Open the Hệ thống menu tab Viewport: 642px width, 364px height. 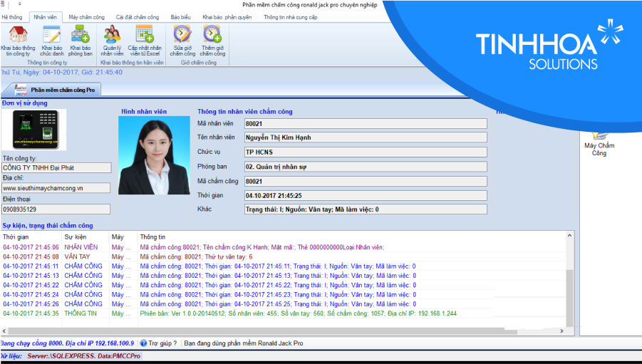click(x=12, y=17)
